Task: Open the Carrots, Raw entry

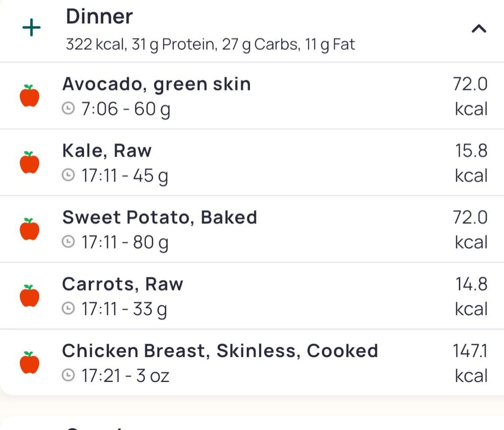Action: 252,296
